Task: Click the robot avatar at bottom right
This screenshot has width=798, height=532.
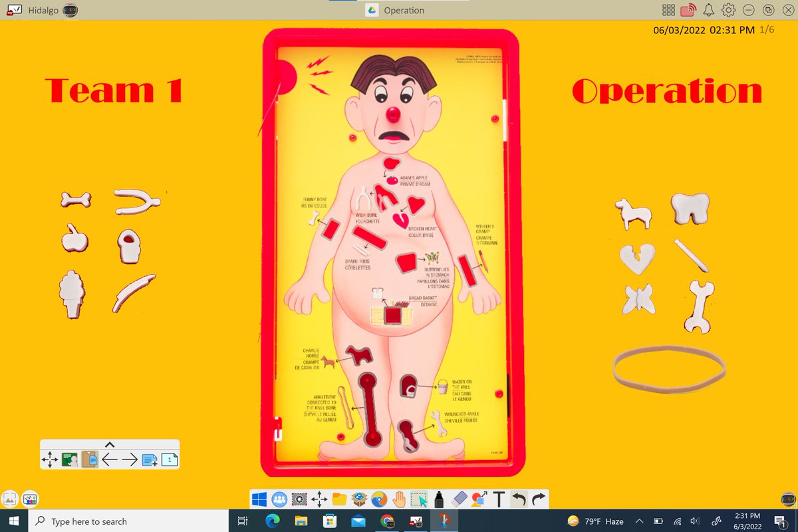Action: click(787, 499)
